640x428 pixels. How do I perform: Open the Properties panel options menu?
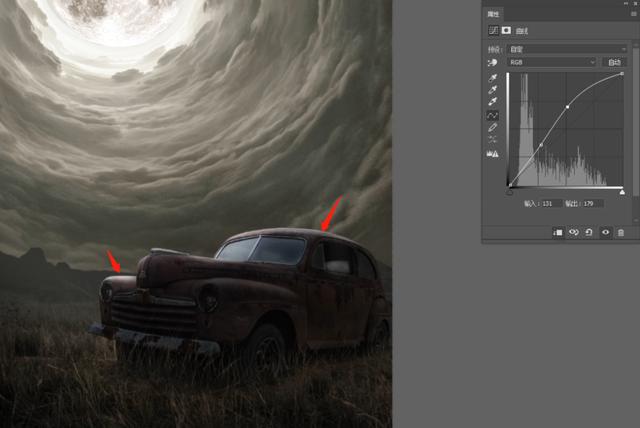coord(634,14)
